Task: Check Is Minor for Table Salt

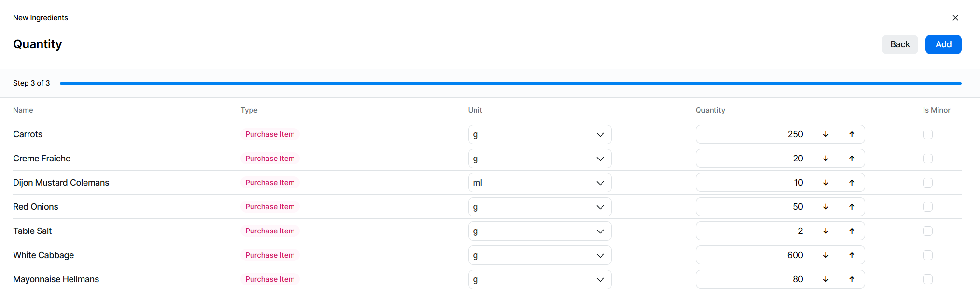Action: pos(927,231)
